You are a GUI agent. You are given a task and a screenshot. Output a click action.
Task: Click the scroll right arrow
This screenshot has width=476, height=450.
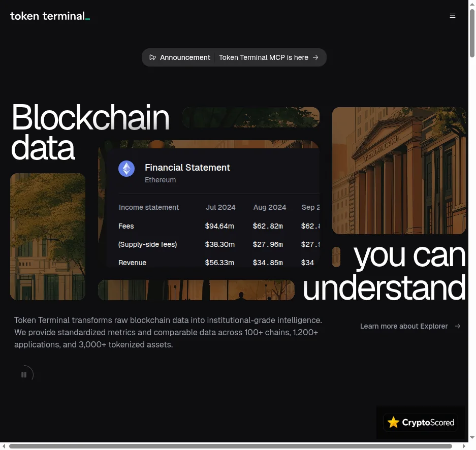(464, 446)
